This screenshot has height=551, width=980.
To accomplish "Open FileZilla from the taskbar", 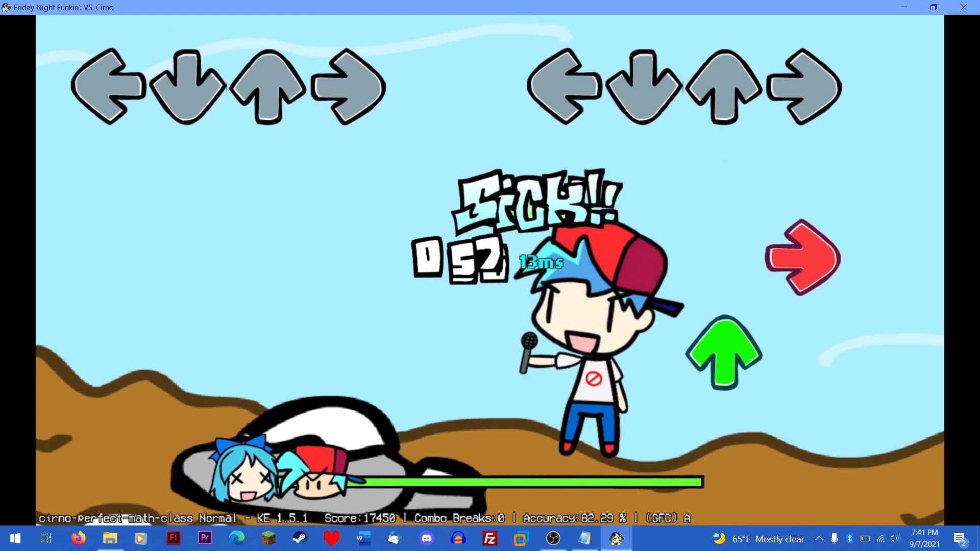I will pyautogui.click(x=490, y=538).
